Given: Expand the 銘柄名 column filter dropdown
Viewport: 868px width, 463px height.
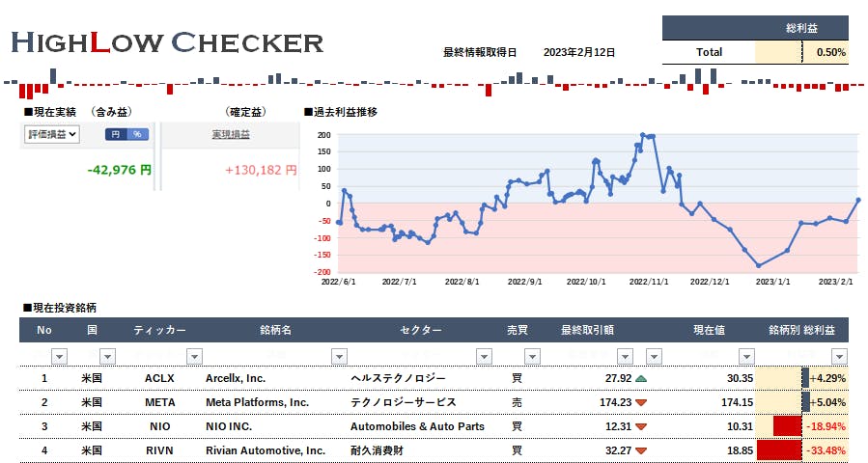Looking at the screenshot, I should click(x=338, y=356).
